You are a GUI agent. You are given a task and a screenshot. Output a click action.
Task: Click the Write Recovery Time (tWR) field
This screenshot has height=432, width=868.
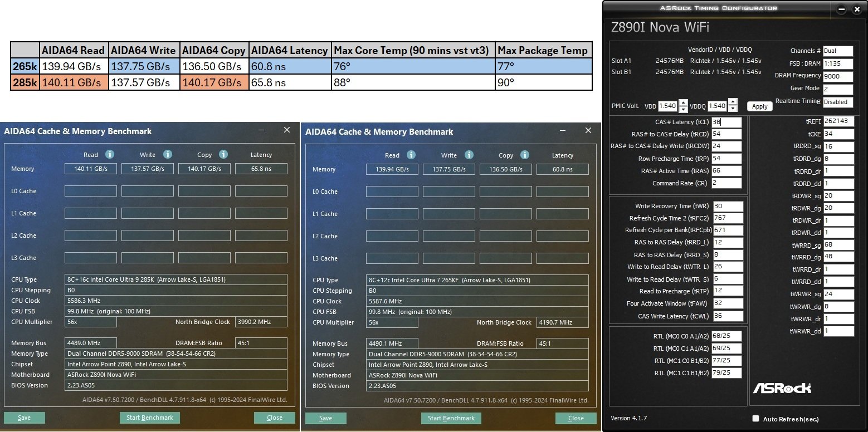[x=728, y=206]
